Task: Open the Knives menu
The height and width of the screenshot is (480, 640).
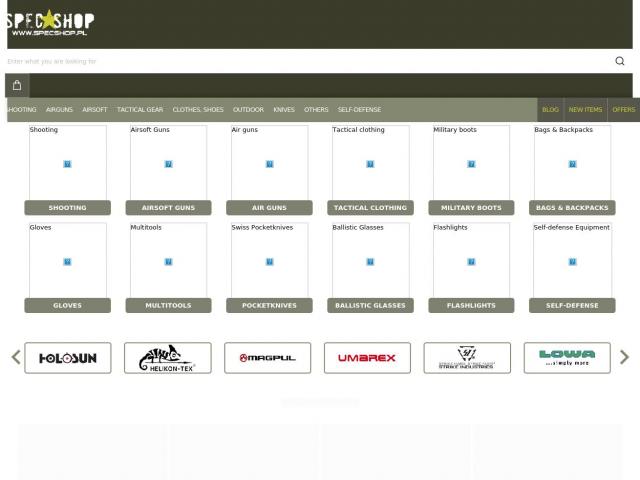Action: [x=284, y=109]
